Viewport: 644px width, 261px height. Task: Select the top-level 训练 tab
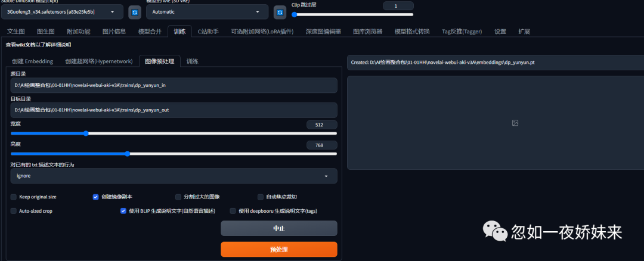click(179, 32)
